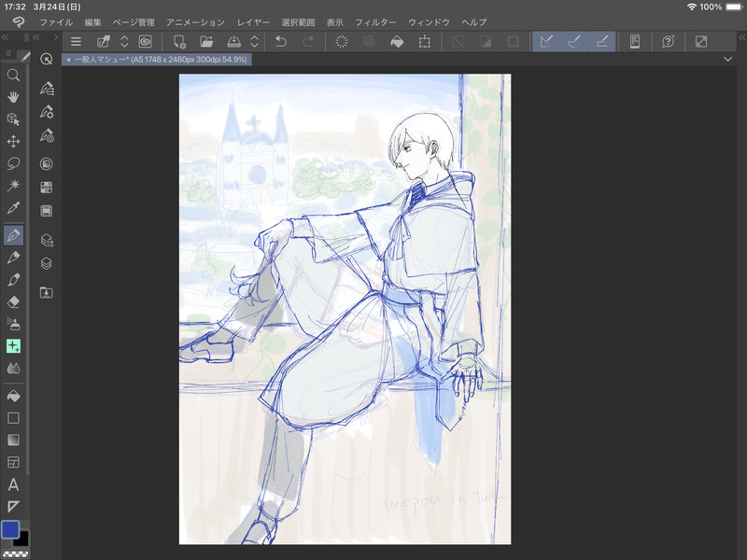Select the Brush tool
Viewport: 747px width, 560px height.
[13, 279]
